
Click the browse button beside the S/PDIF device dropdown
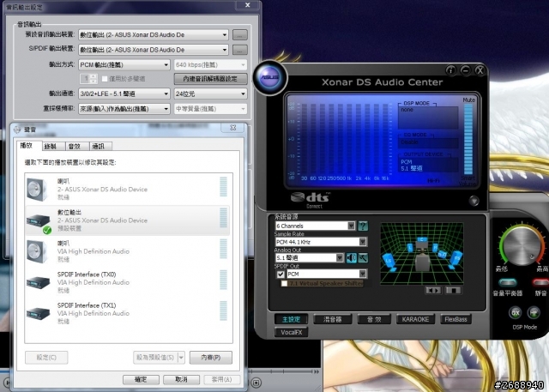click(x=240, y=50)
